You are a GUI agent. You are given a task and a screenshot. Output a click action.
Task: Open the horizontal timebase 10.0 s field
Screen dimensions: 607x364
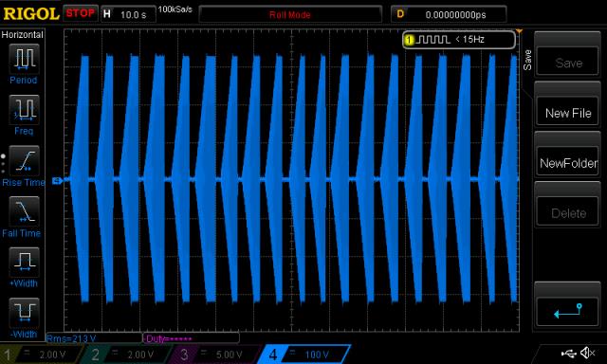tap(129, 15)
